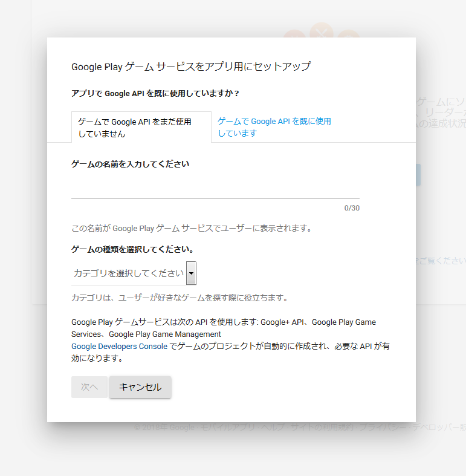This screenshot has width=466, height=476.
Task: Click the 次へ button
Action: click(x=89, y=387)
